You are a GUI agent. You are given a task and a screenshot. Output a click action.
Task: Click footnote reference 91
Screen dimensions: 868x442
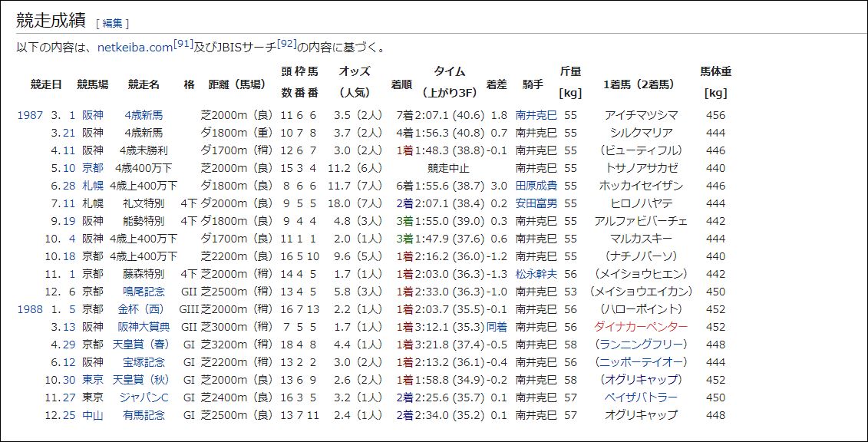[x=183, y=45]
